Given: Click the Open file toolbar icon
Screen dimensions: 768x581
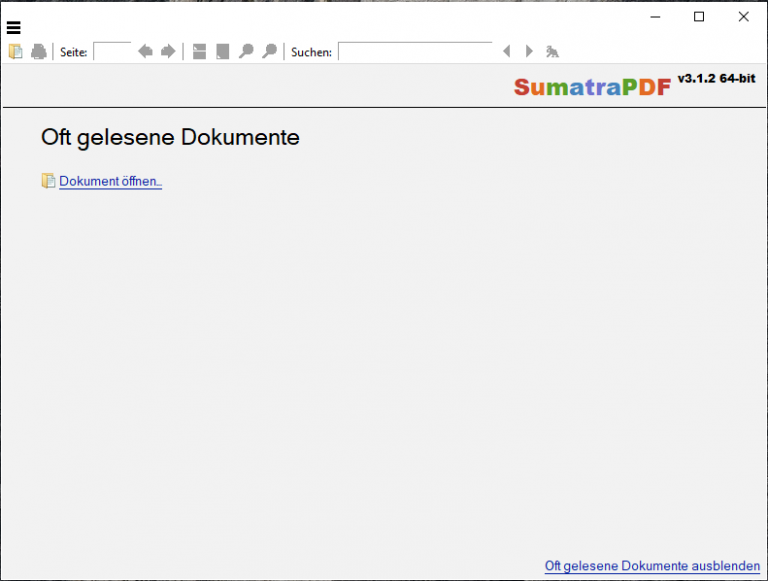Looking at the screenshot, I should coord(16,51).
